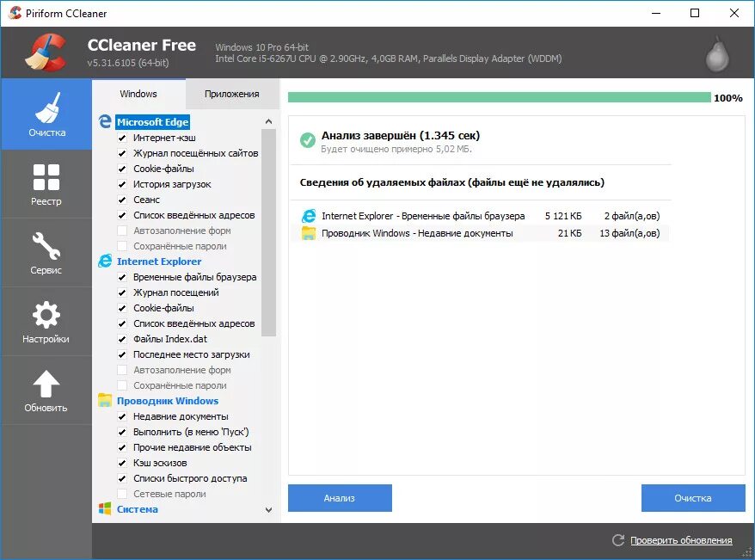Click the Очистка button to clean
This screenshot has width=755, height=560.
click(693, 498)
